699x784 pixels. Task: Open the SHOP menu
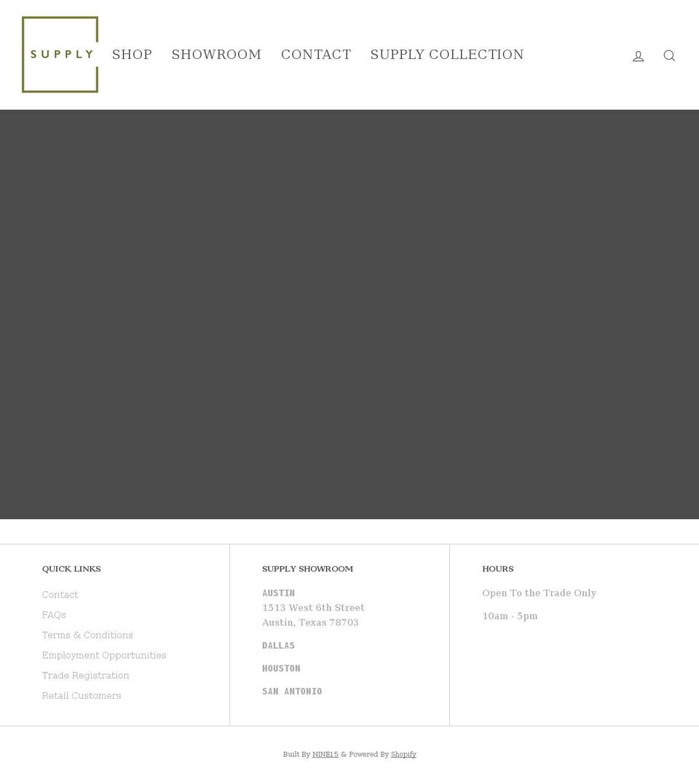tap(132, 55)
